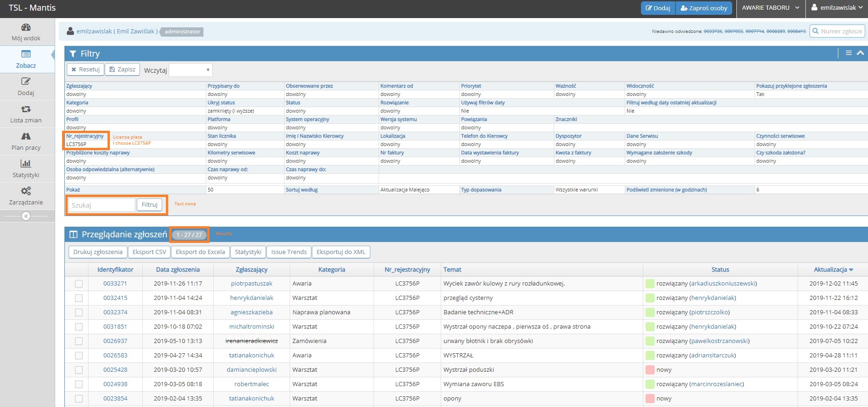This screenshot has height=407, width=868.
Task: Open the emilzawislak user account menu
Action: [836, 8]
